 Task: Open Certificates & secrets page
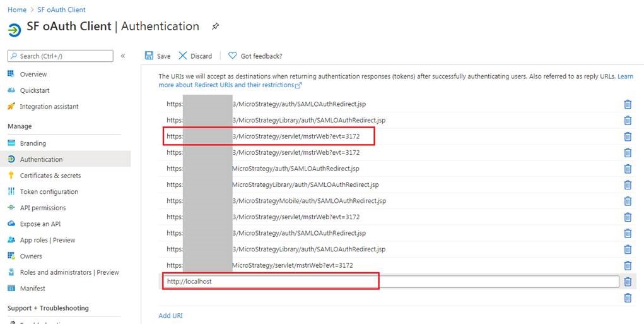coord(50,176)
